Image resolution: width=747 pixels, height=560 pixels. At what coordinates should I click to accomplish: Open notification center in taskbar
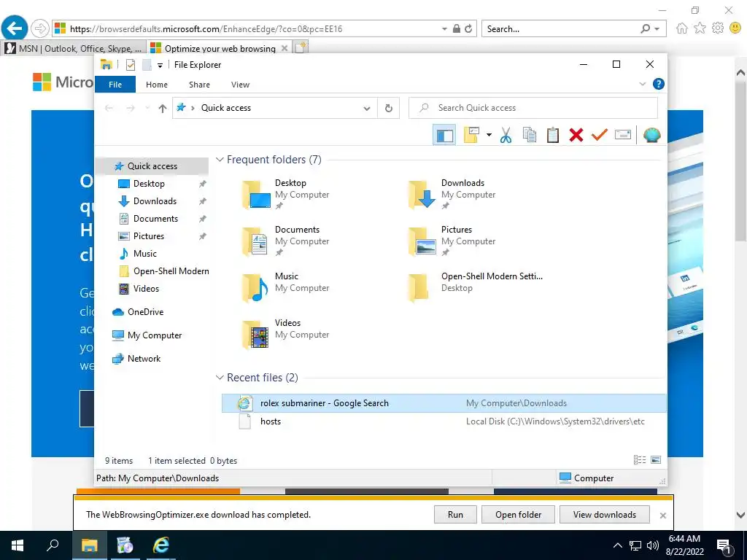point(724,546)
